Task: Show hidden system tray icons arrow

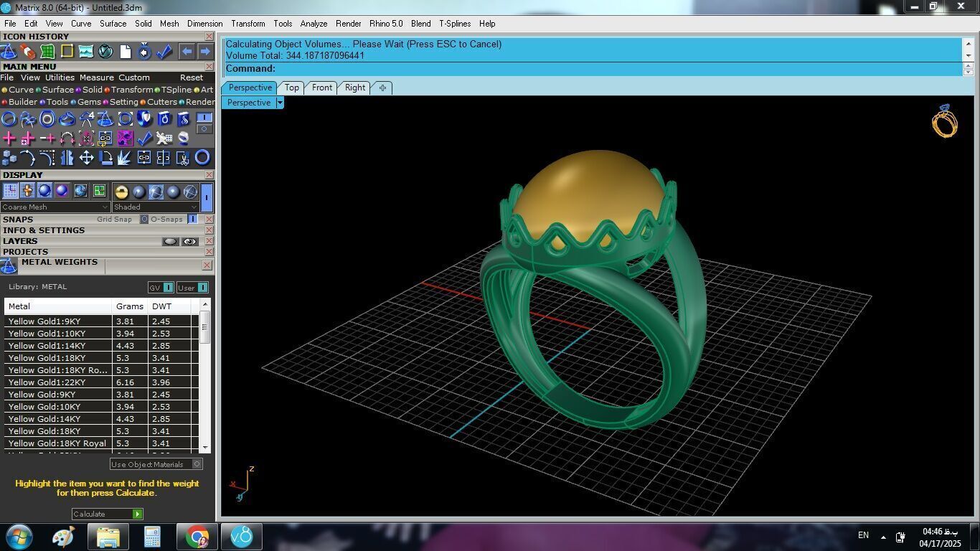Action: coord(883,536)
